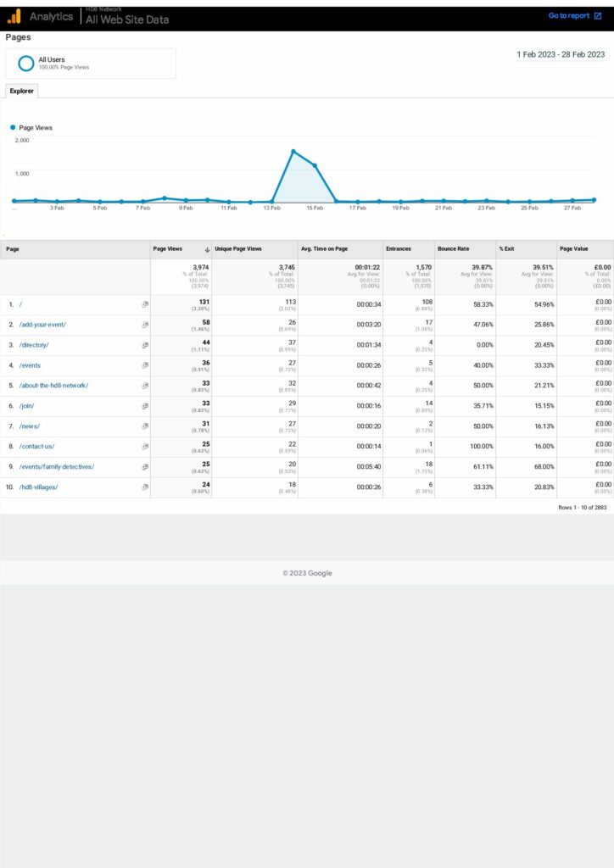
Task: Open the /about-the-hd8-network/ page link
Action: [x=53, y=386]
